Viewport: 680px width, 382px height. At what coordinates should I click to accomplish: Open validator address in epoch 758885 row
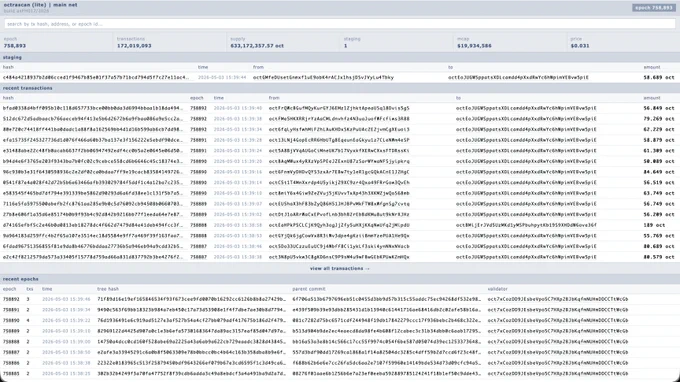click(x=558, y=374)
